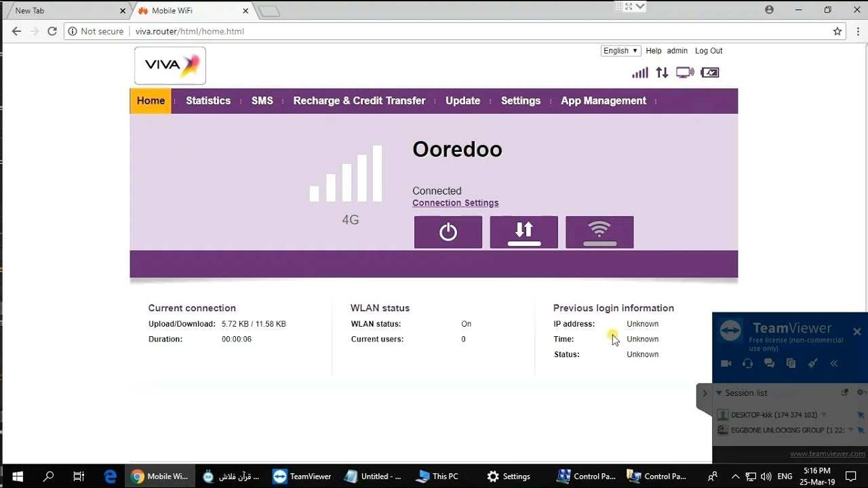Hide TeamViewer side panel with arrow tab
868x488 pixels.
pyautogui.click(x=705, y=393)
